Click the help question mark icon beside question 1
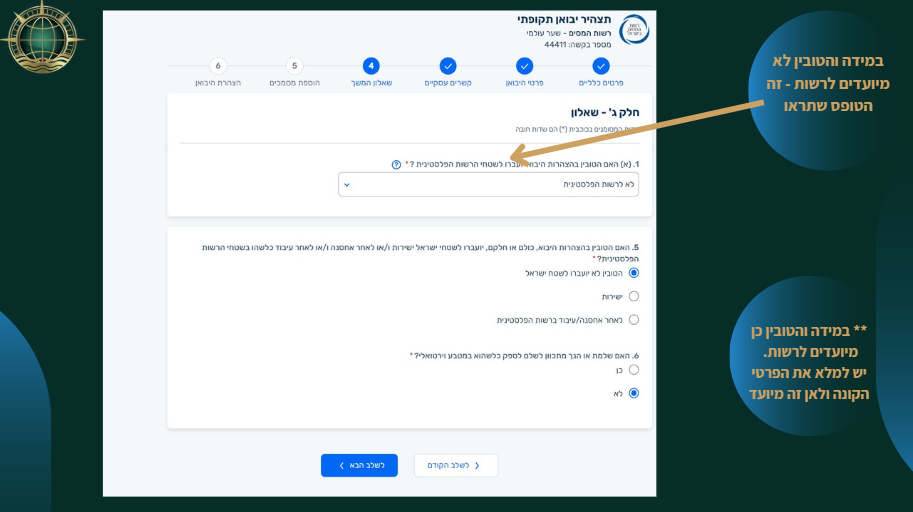This screenshot has height=512, width=913. coord(396,165)
